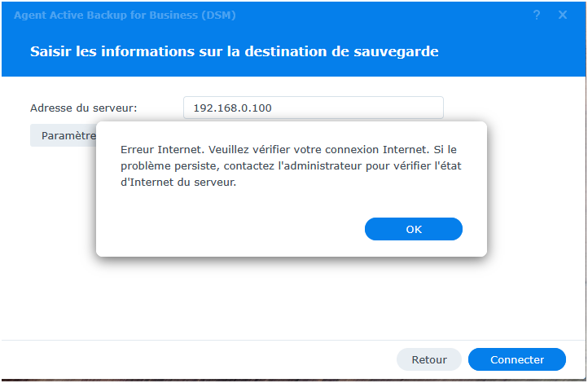Close the Agent Active Backup window
588x383 pixels.
point(563,15)
